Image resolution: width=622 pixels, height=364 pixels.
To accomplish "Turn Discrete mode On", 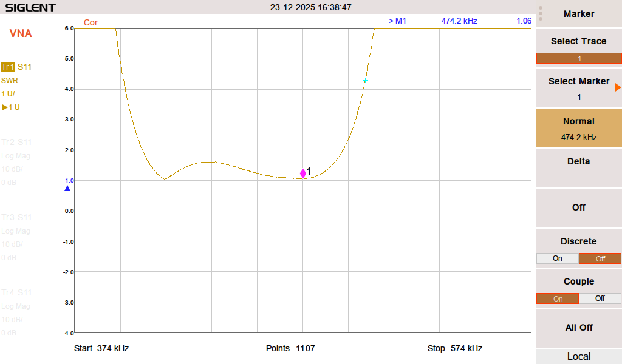I will (x=557, y=258).
